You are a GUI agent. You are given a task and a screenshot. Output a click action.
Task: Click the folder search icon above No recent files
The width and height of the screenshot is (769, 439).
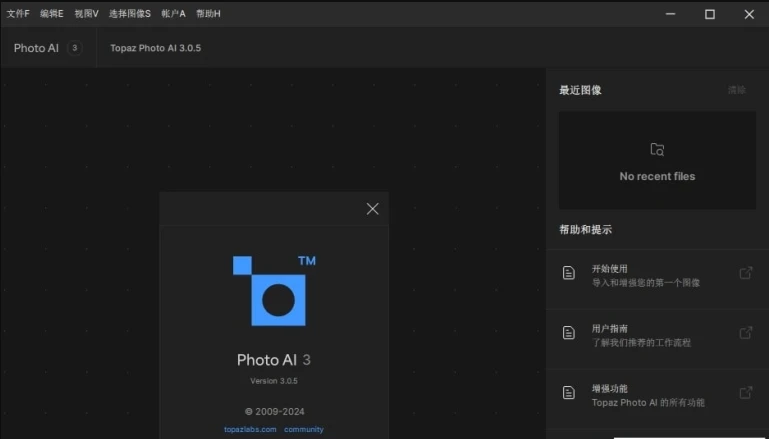[657, 149]
